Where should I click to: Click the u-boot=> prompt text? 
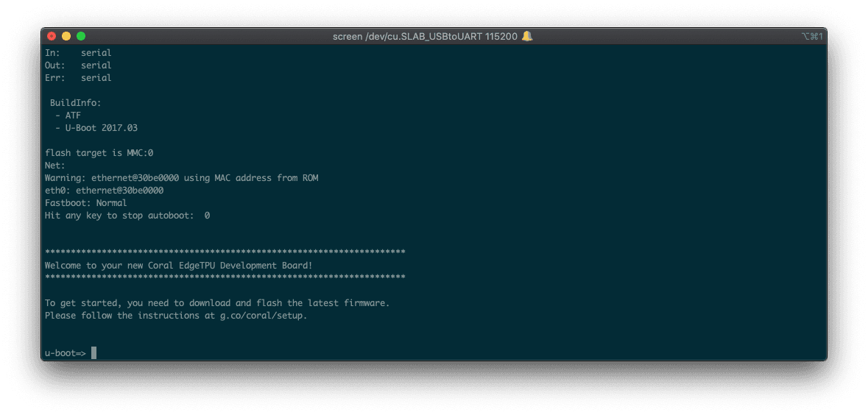pyautogui.click(x=65, y=353)
